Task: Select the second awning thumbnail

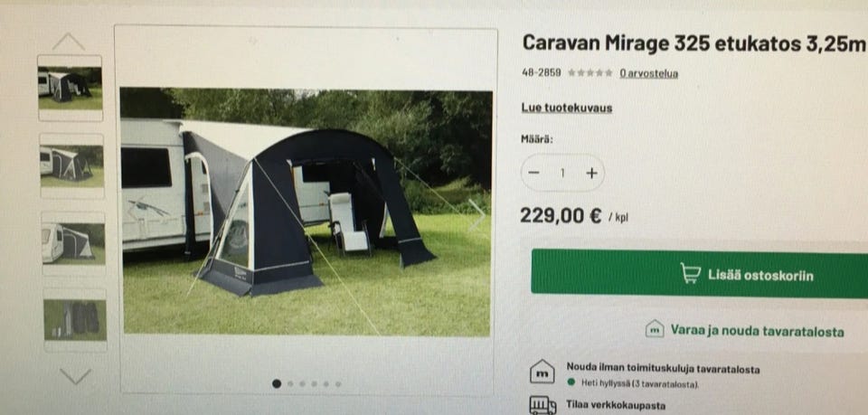Action: [x=72, y=166]
